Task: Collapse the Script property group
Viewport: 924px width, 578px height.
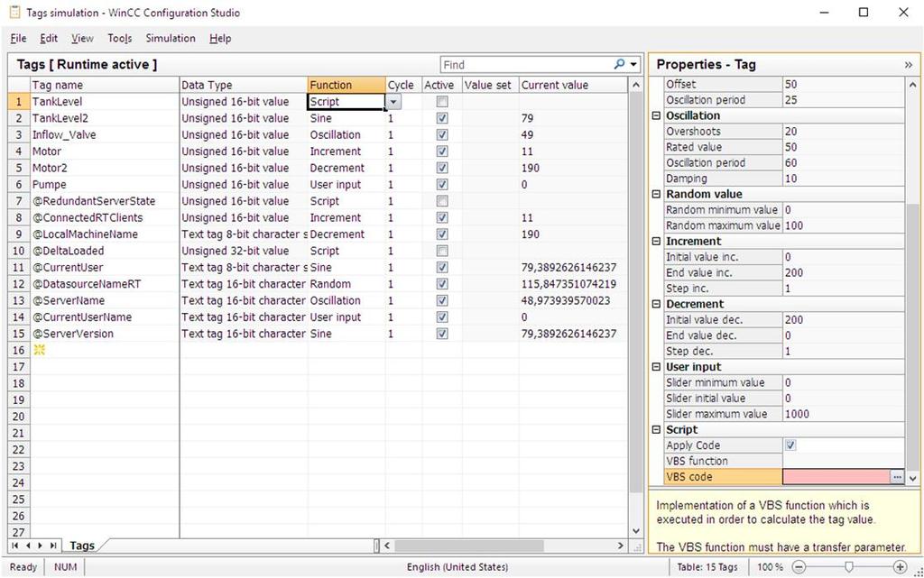Action: pos(656,430)
